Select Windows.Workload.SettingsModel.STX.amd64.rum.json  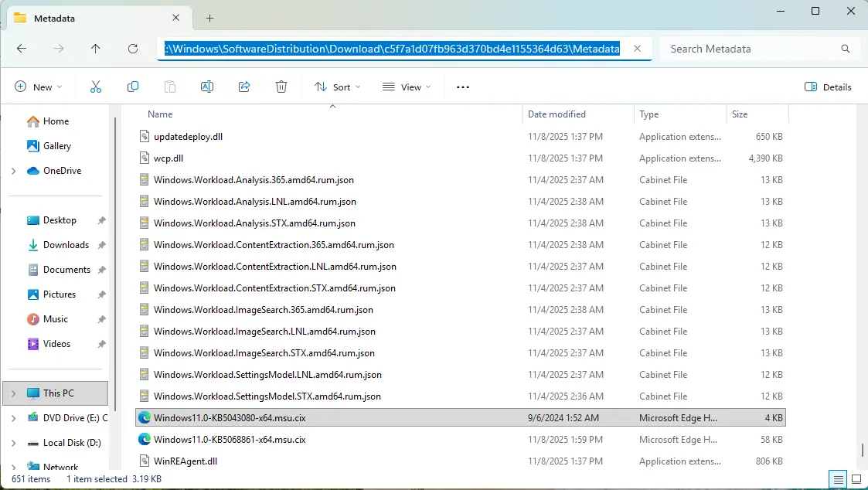coord(461,396)
